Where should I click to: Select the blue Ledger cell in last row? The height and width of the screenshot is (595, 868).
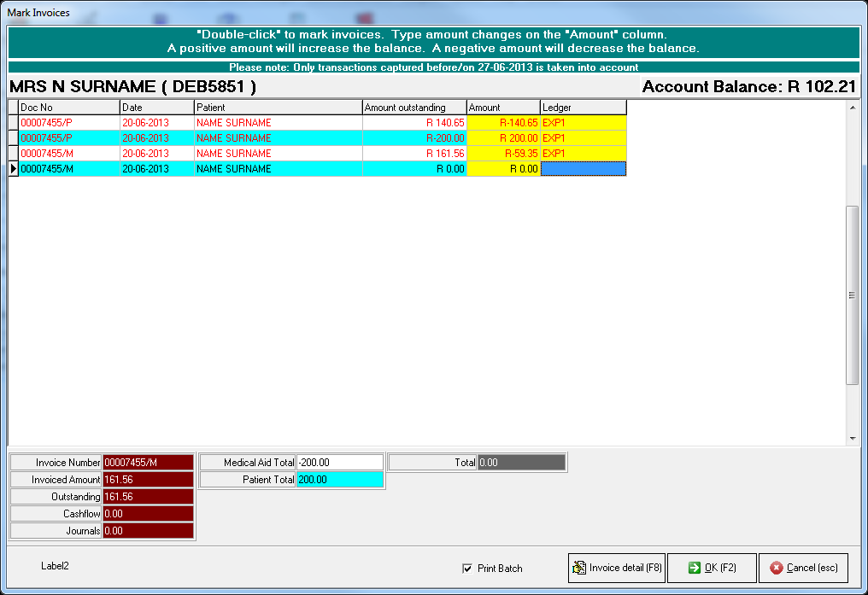[x=584, y=169]
